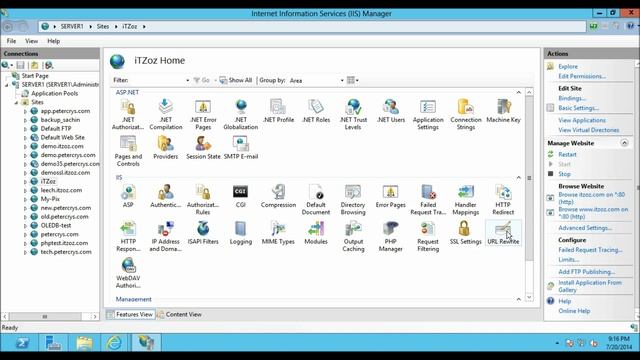Open File Explorer from the taskbar
This screenshot has height=360, width=640.
[x=84, y=342]
